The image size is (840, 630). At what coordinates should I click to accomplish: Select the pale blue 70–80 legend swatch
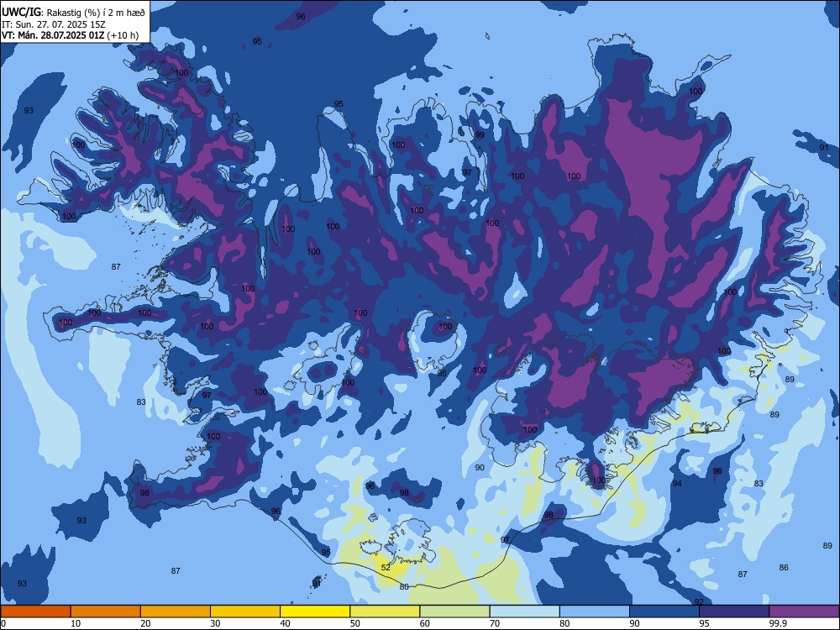tap(524, 612)
